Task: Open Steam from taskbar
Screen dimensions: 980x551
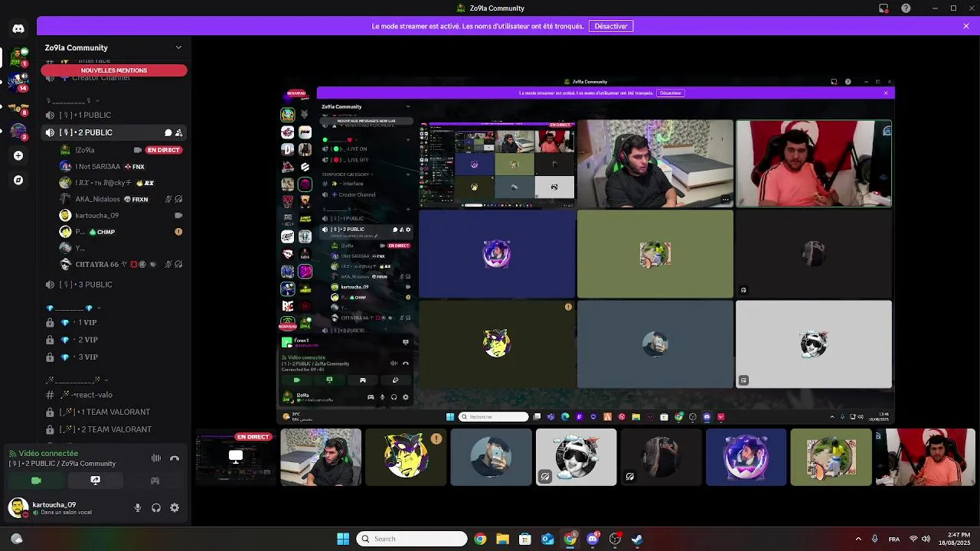Action: point(637,539)
